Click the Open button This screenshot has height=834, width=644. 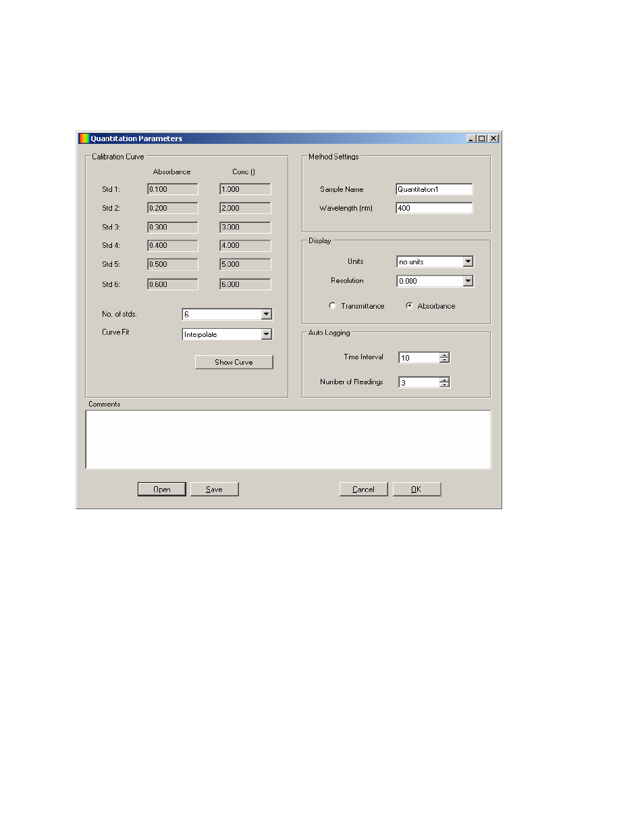162,490
